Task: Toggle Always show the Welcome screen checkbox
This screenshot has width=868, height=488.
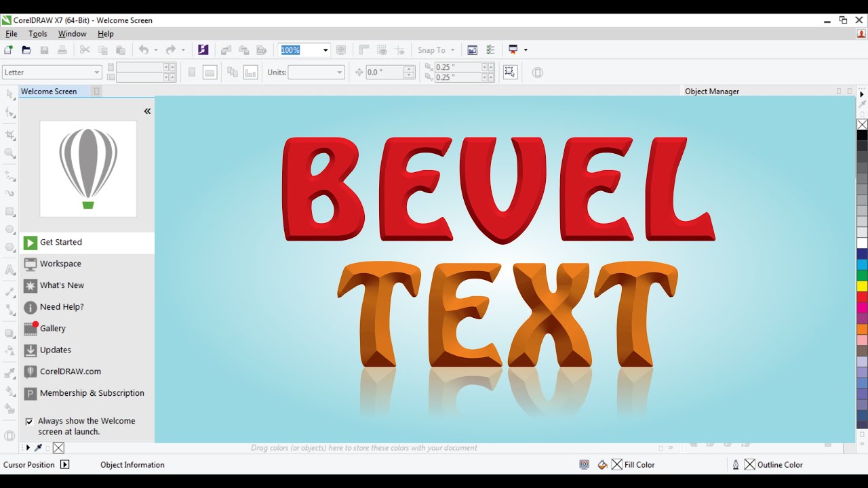Action: click(29, 422)
